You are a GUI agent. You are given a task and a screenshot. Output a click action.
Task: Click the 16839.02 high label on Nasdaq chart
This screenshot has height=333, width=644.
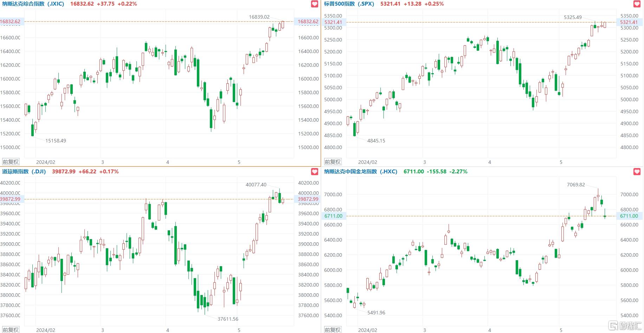click(x=259, y=17)
